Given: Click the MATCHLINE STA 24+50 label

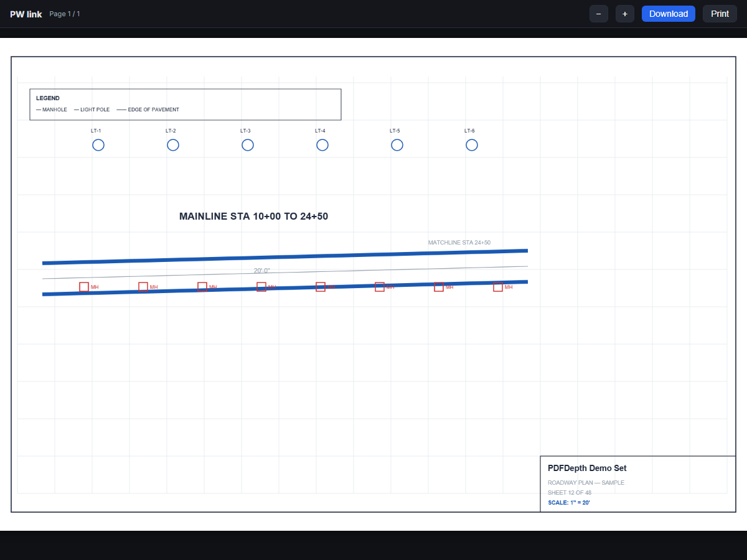Looking at the screenshot, I should [x=459, y=243].
